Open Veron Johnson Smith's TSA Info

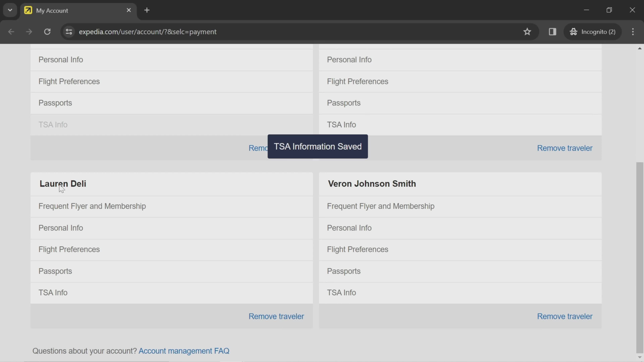(460, 293)
